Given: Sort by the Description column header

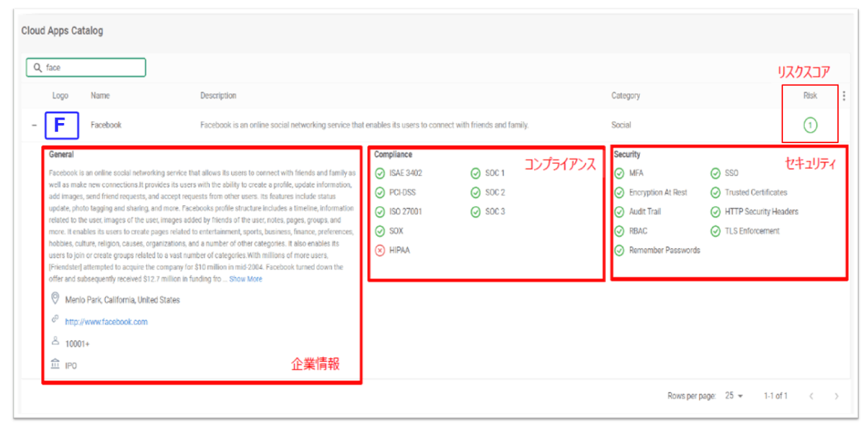Looking at the screenshot, I should [218, 96].
